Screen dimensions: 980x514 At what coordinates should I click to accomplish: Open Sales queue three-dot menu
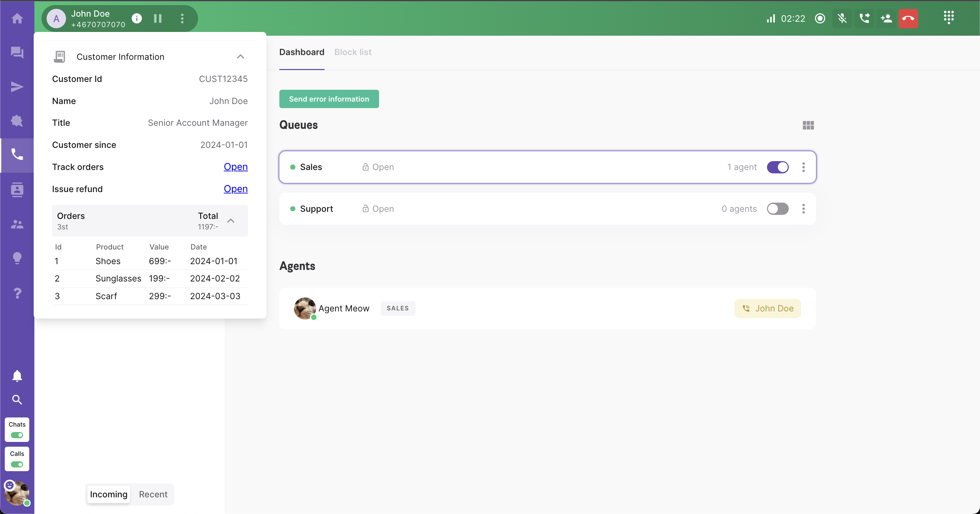[x=803, y=167]
